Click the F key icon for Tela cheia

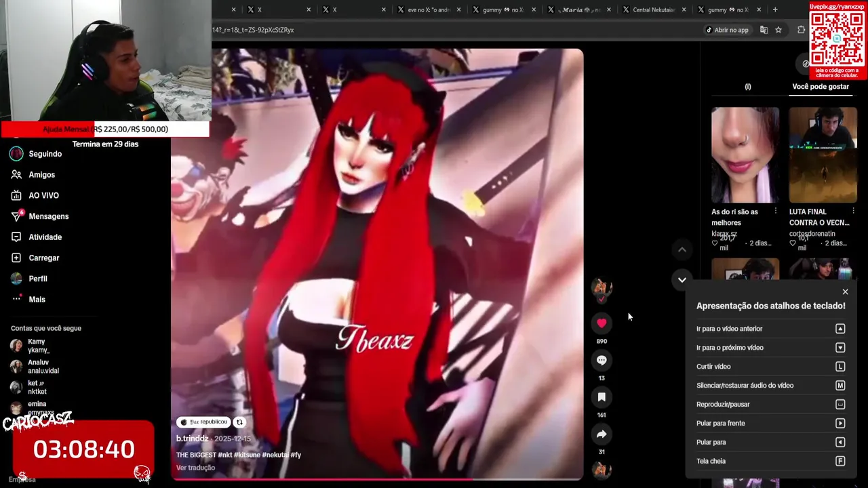point(840,462)
